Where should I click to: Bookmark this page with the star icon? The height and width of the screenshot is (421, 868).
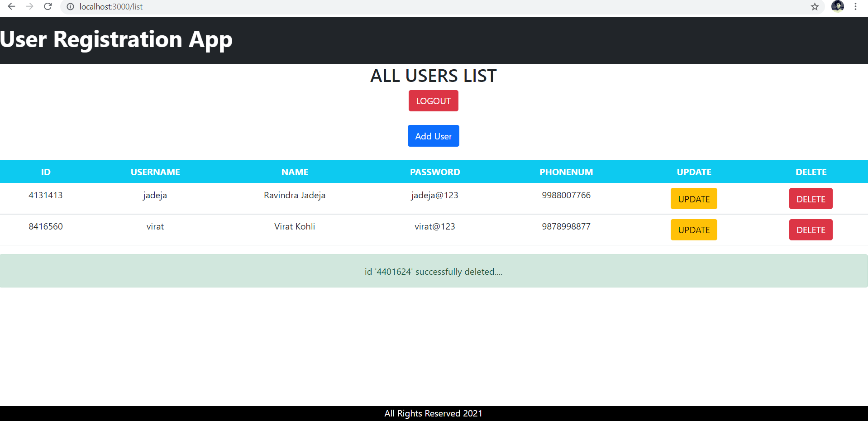tap(815, 7)
